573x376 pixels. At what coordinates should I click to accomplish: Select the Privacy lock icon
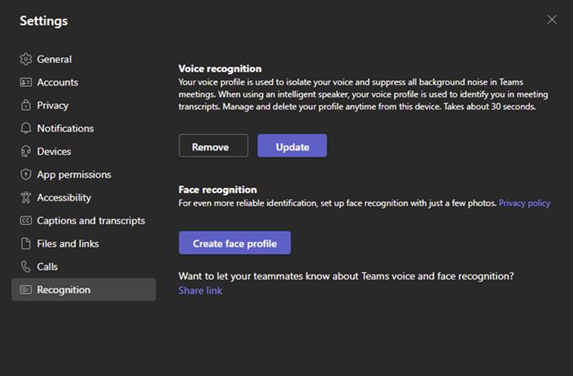click(x=26, y=105)
